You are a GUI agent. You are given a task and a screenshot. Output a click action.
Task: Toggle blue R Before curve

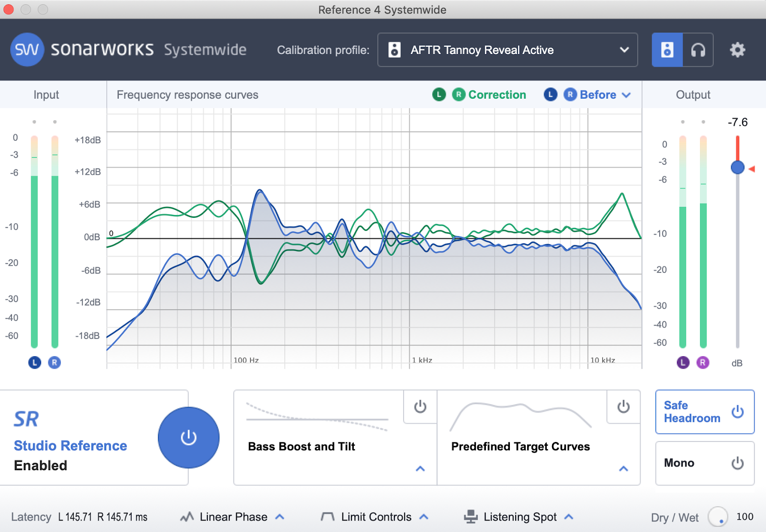pos(570,95)
